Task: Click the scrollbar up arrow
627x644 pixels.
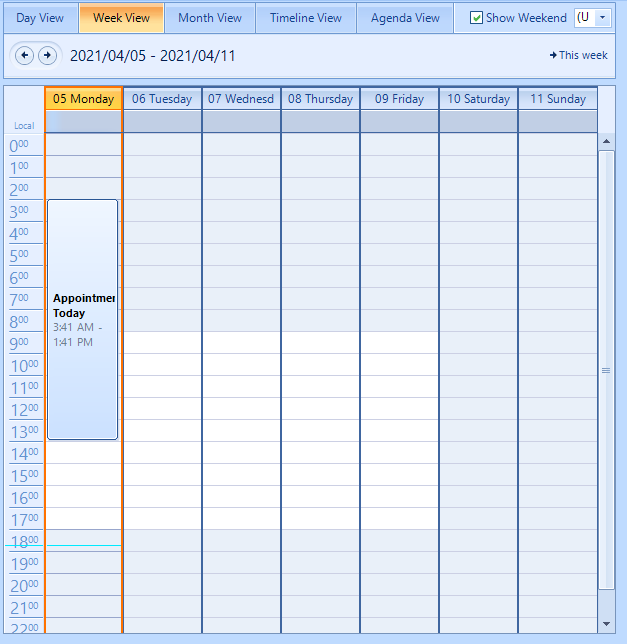Action: pos(606,142)
